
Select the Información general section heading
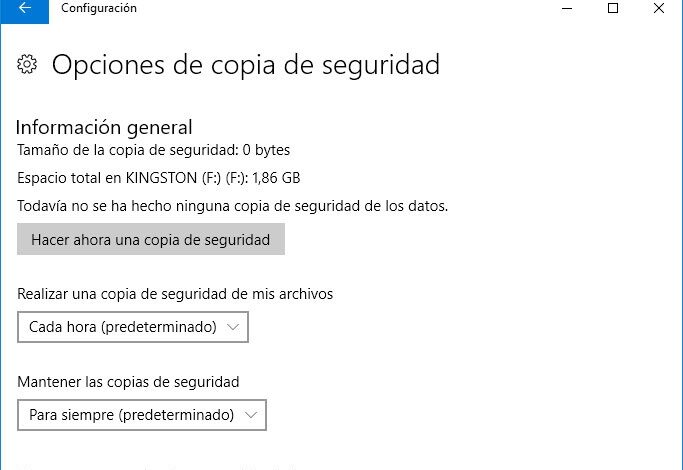(x=104, y=127)
